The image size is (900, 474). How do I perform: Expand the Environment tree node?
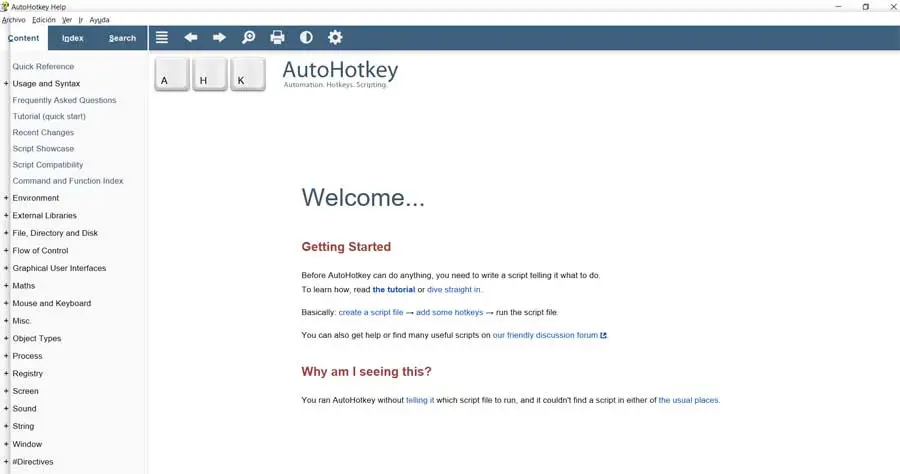point(6,198)
